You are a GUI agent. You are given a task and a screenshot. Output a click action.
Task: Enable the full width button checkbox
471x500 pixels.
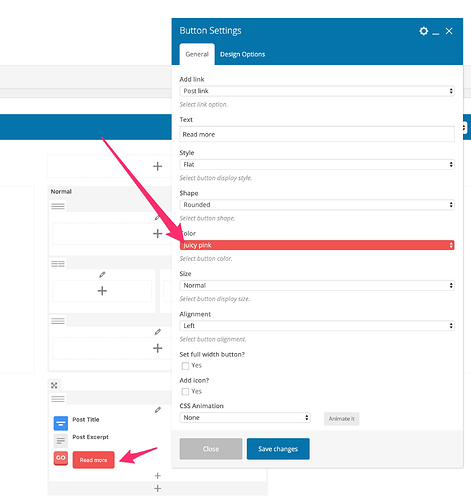185,366
